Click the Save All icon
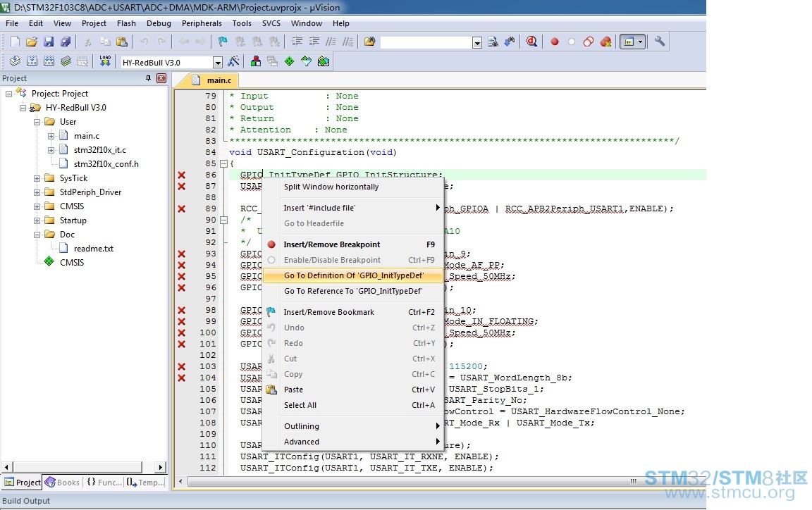Screen dimensions: 812x510 [x=66, y=42]
